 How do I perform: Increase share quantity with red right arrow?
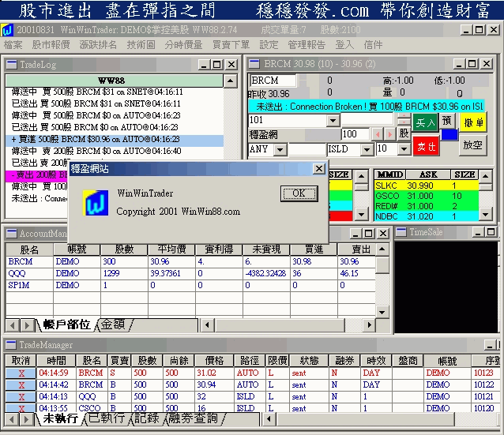pos(390,134)
